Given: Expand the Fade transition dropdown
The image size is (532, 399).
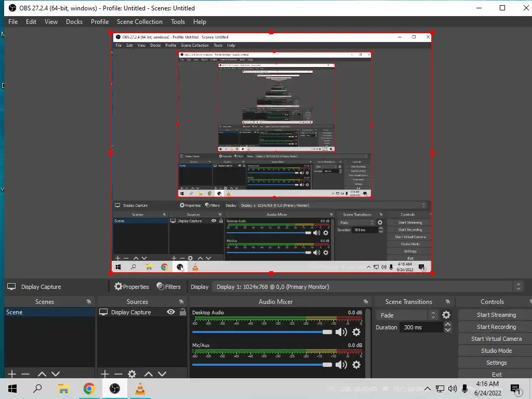Looking at the screenshot, I should [406, 315].
